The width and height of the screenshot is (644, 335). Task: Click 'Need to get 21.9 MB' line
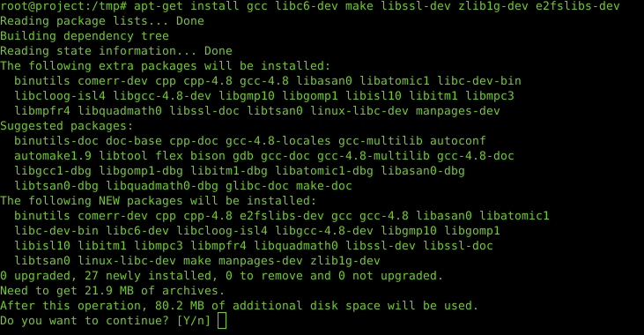coord(112,291)
